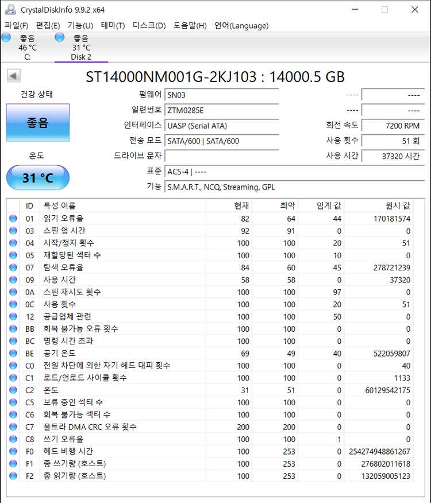Click status orb of 총 쓰기량 (호스트) row
The width and height of the screenshot is (431, 504).
13,463
